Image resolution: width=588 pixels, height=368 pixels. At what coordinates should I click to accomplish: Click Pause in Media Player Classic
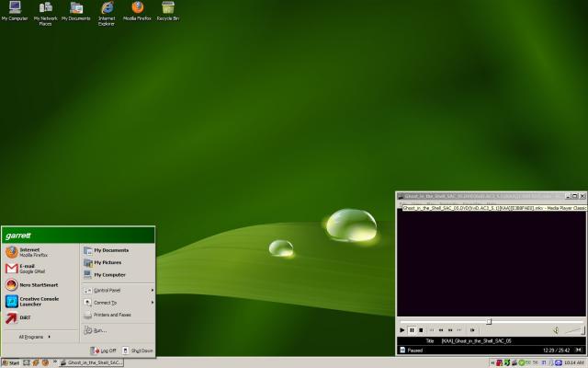[x=412, y=330]
